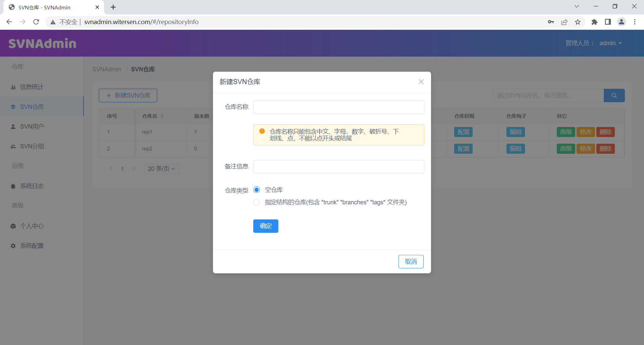
Task: Open 系统配置 in the sidebar
Action: 42,246
